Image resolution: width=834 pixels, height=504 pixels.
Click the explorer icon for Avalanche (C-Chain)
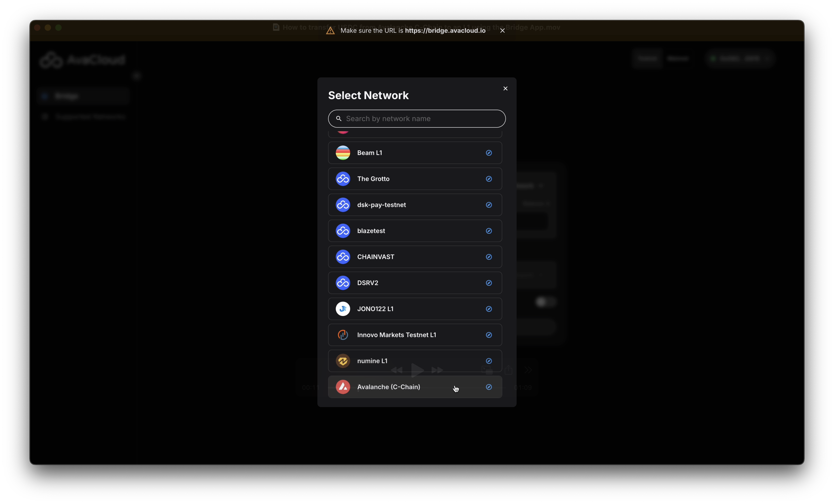point(488,387)
